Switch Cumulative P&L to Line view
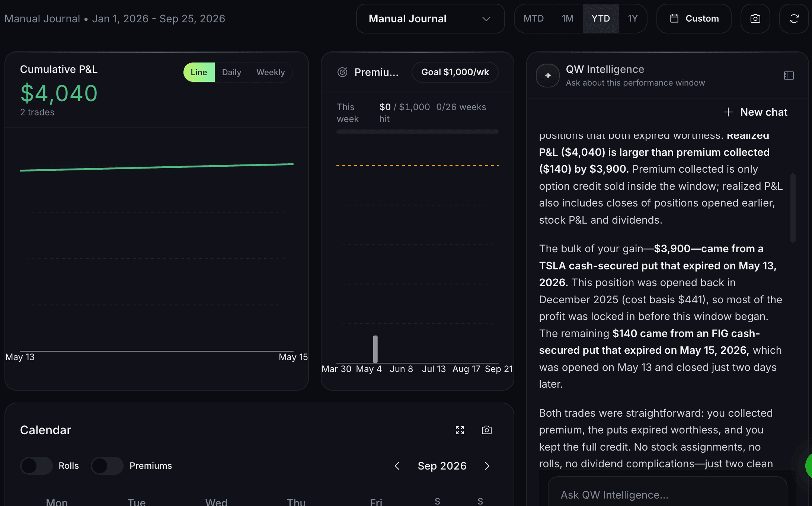The height and width of the screenshot is (506, 812). tap(199, 72)
